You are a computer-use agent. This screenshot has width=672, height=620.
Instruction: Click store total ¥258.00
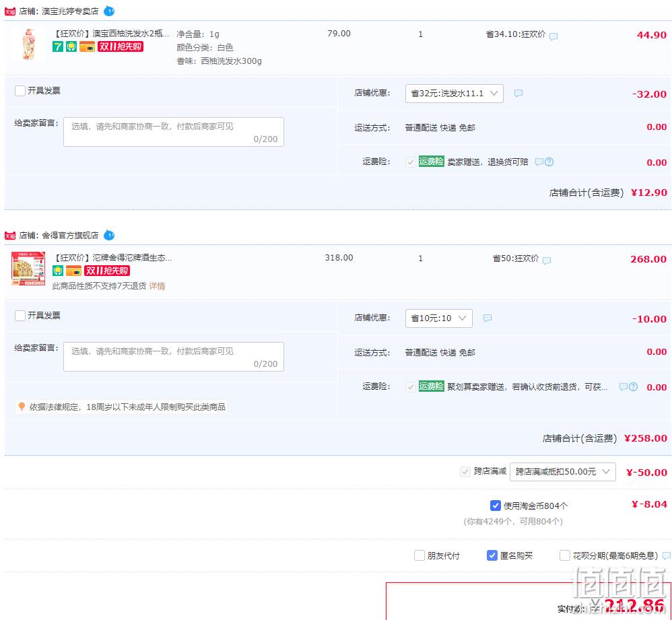tap(646, 438)
